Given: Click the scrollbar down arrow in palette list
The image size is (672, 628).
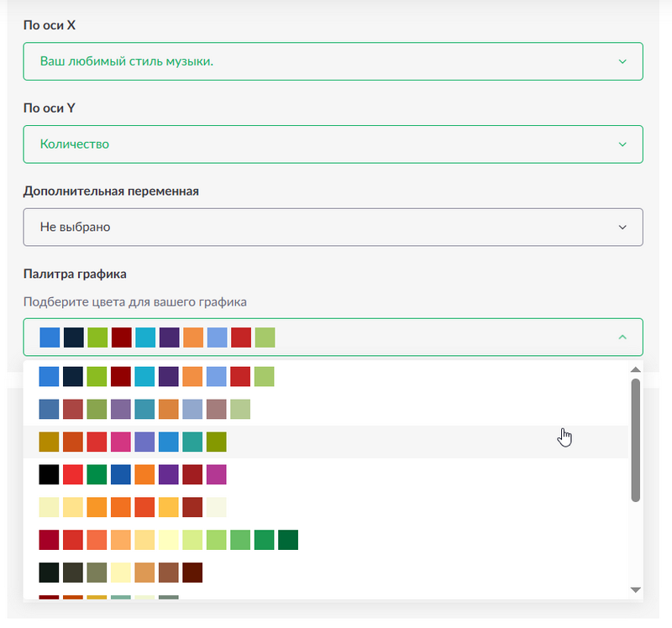Looking at the screenshot, I should tap(636, 590).
